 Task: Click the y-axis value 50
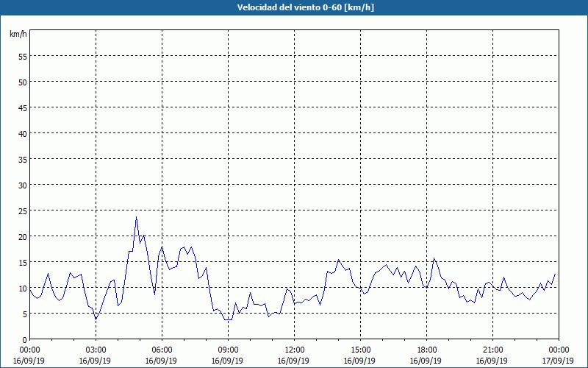(23, 82)
